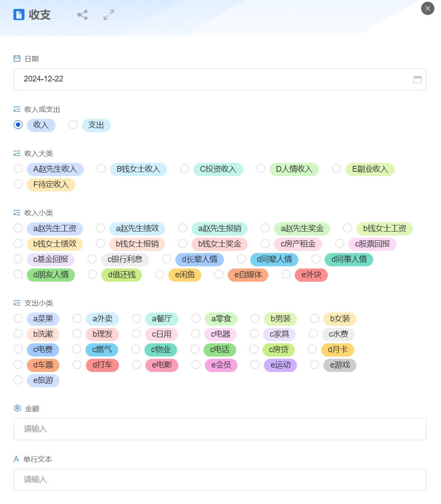Select the a外卖 expense subcategory
This screenshot has width=441, height=504.
click(x=77, y=319)
